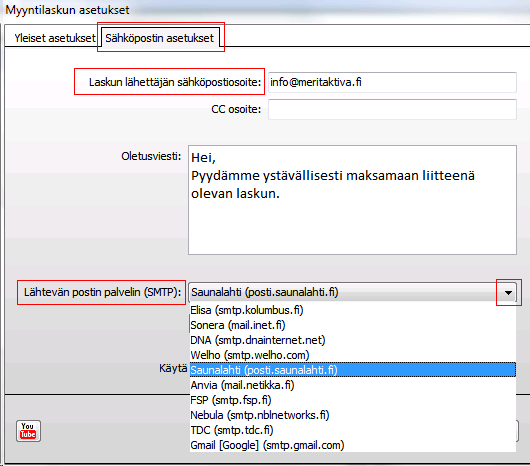This screenshot has height=466, width=530.
Task: Choose TDC (smtp.tdc.fi) server
Action: tap(353, 430)
